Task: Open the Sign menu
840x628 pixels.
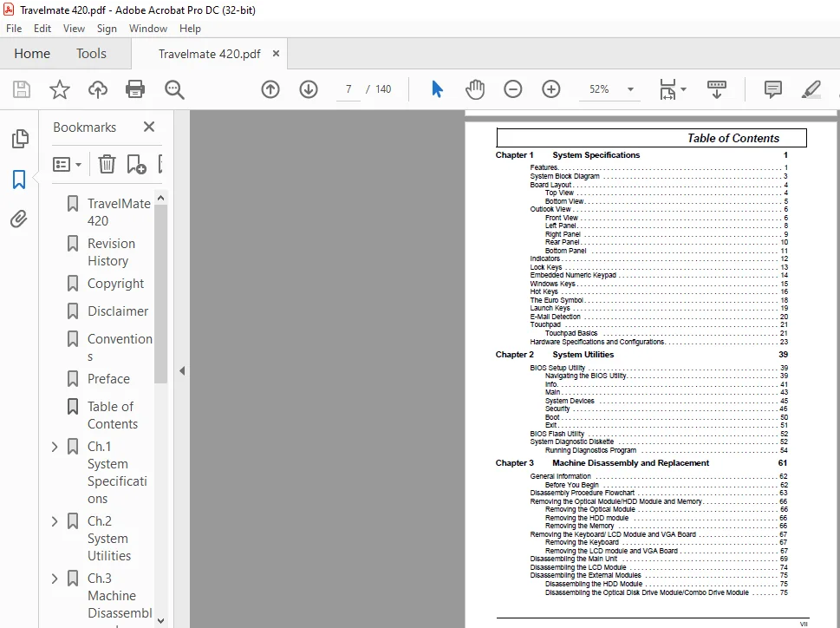Action: (x=107, y=29)
